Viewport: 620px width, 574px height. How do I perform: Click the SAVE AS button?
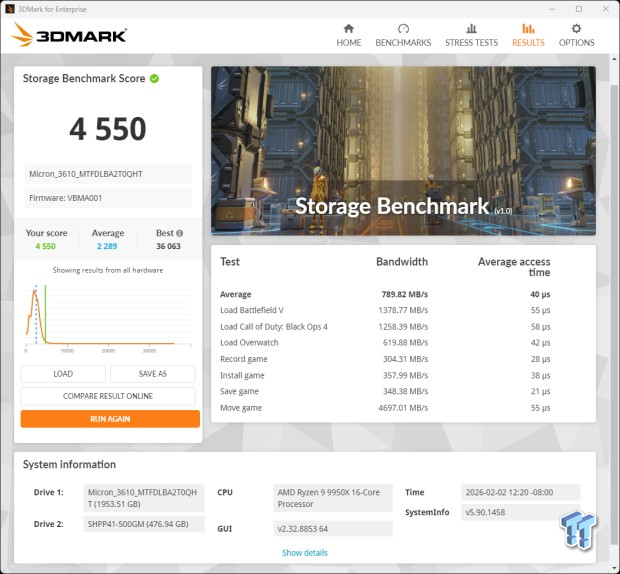point(152,374)
